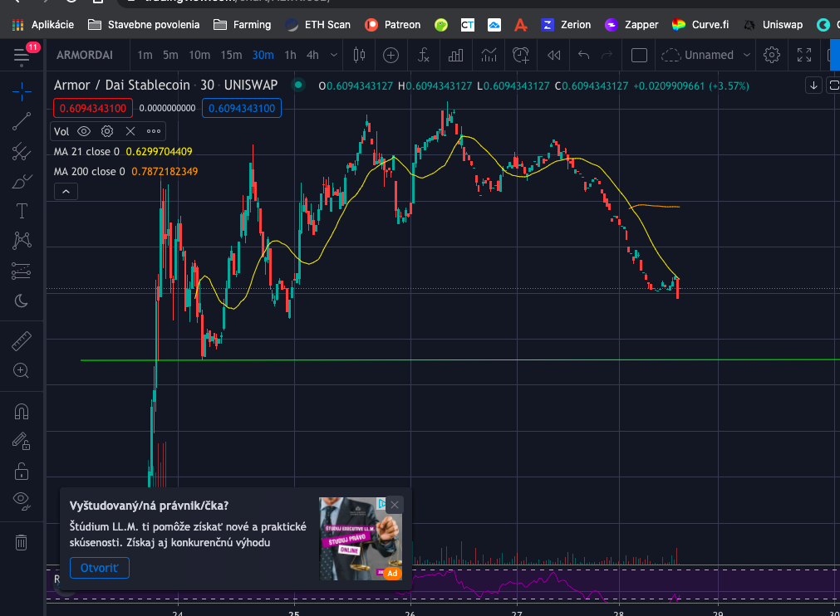Toggle lock all drawing tools

coord(22,471)
